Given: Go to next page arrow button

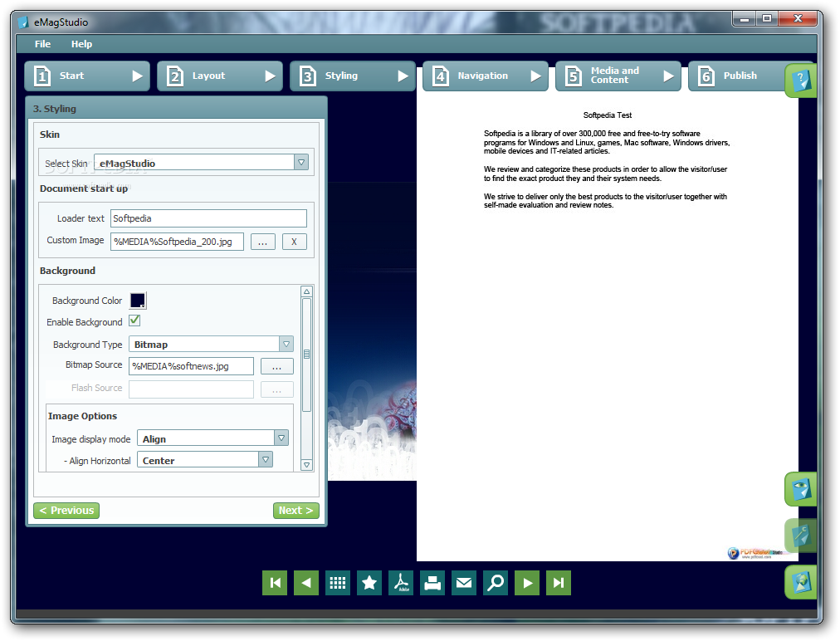Looking at the screenshot, I should click(x=527, y=583).
